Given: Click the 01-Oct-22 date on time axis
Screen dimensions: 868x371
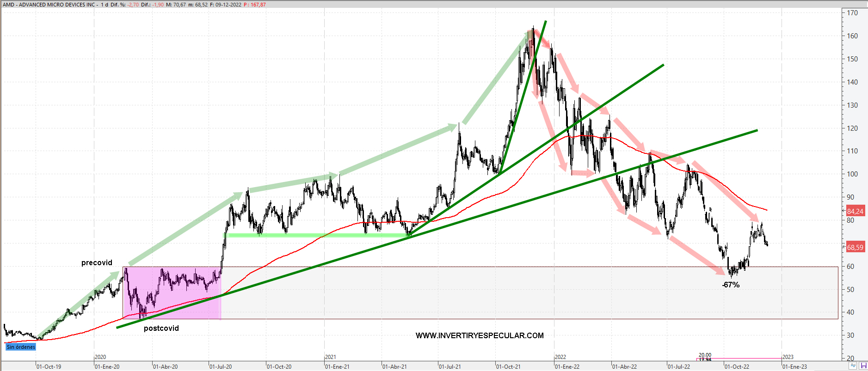Looking at the screenshot, I should pyautogui.click(x=737, y=367).
